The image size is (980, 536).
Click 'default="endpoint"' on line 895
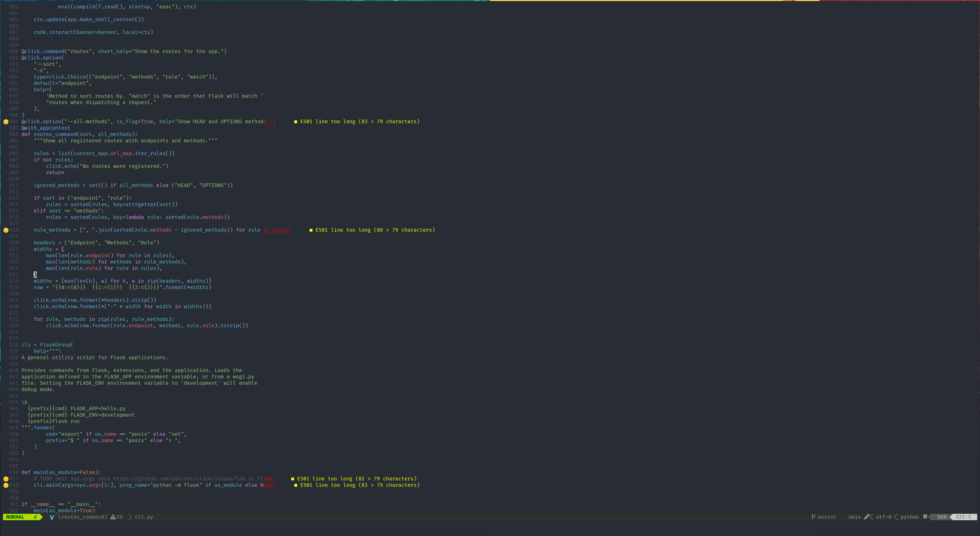click(61, 83)
